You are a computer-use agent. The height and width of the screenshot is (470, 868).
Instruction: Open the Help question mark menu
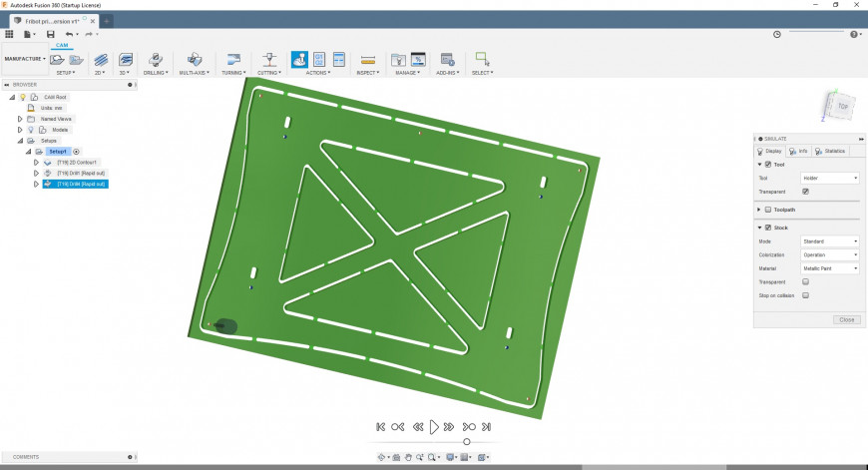855,34
